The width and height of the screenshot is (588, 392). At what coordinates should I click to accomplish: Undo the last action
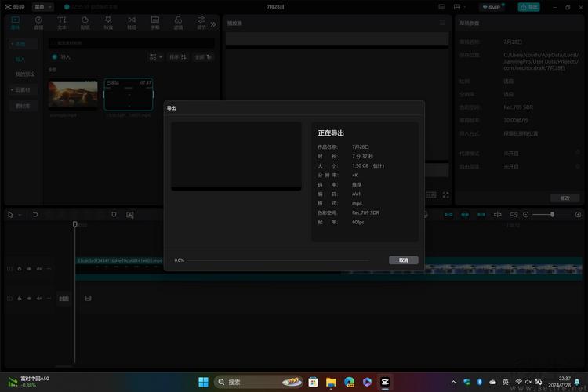[x=34, y=215]
